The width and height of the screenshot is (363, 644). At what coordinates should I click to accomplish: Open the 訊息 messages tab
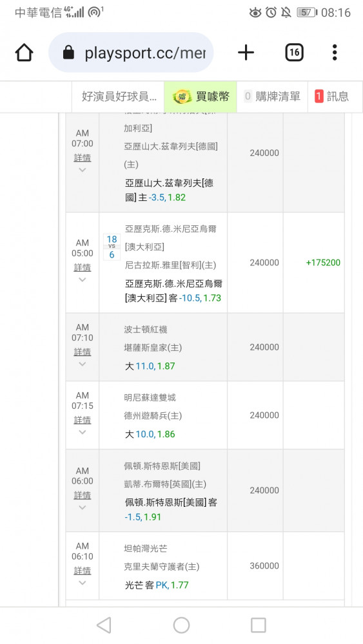[332, 97]
